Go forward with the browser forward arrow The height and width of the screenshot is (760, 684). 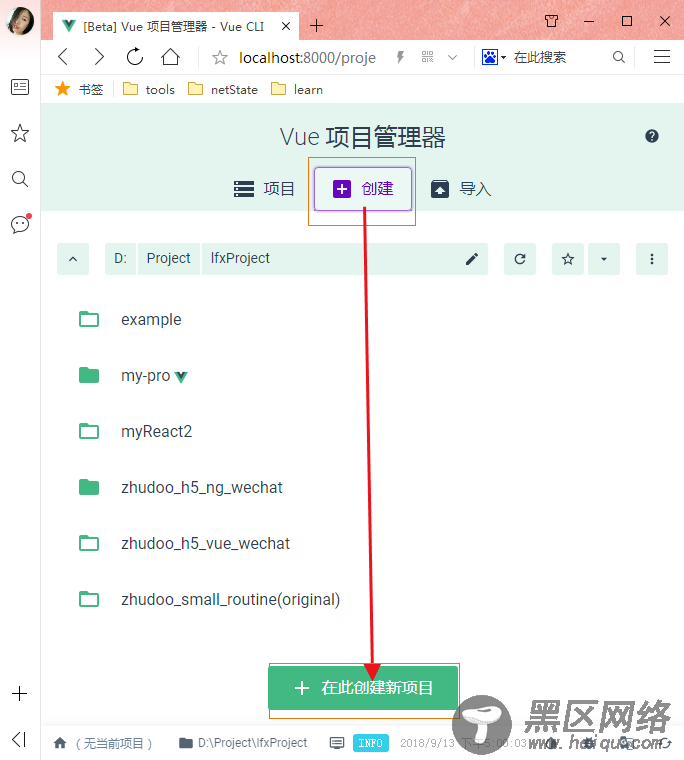pyautogui.click(x=99, y=57)
